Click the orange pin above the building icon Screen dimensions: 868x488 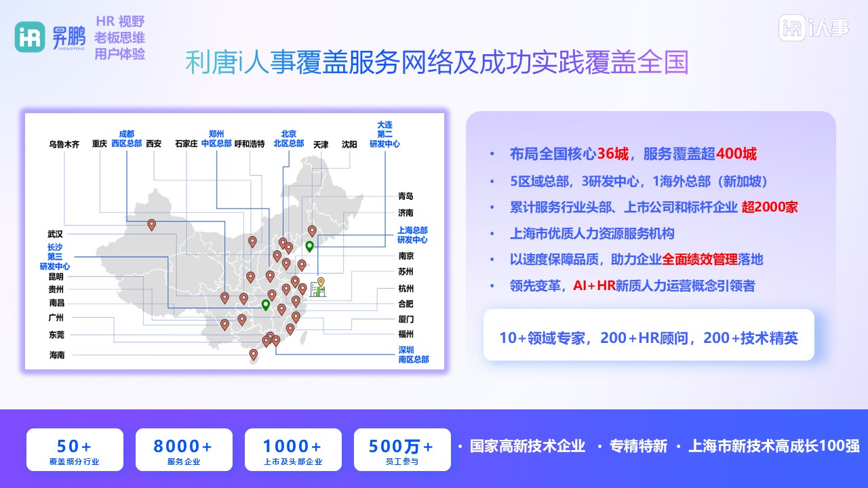pos(321,281)
